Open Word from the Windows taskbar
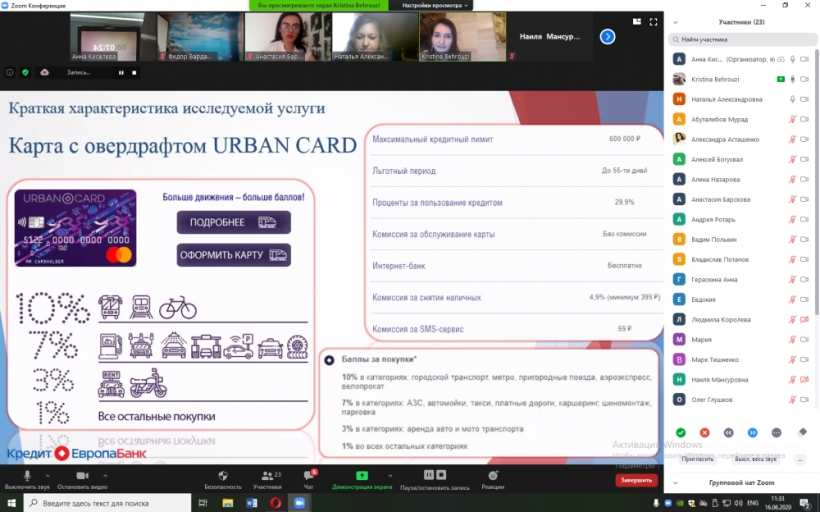This screenshot has height=512, width=820. pos(252,503)
